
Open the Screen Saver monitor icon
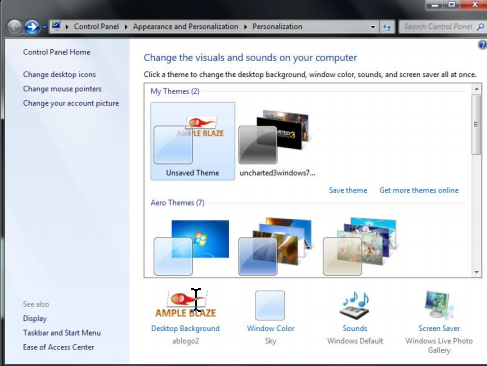pyautogui.click(x=439, y=305)
